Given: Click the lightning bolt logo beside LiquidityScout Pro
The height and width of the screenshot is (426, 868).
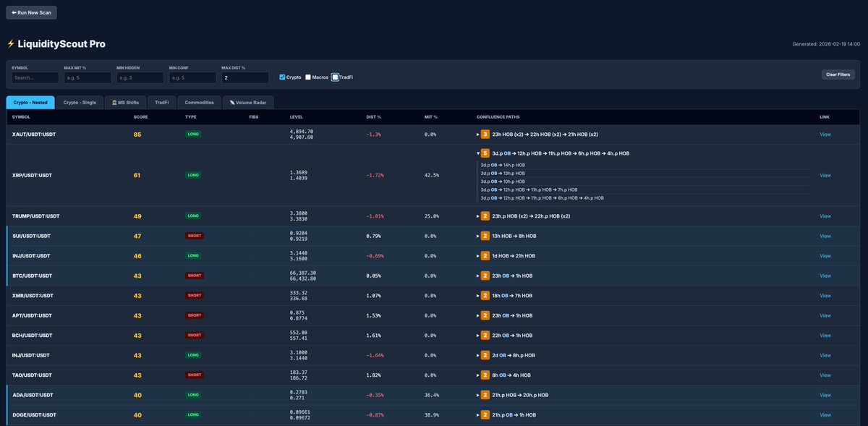Looking at the screenshot, I should [10, 44].
